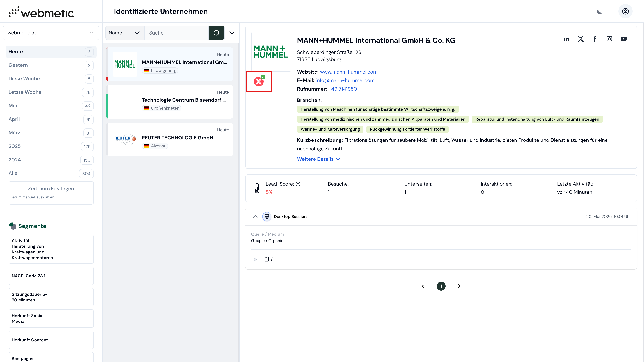Go to next page arrow
The width and height of the screenshot is (644, 362).
459,286
